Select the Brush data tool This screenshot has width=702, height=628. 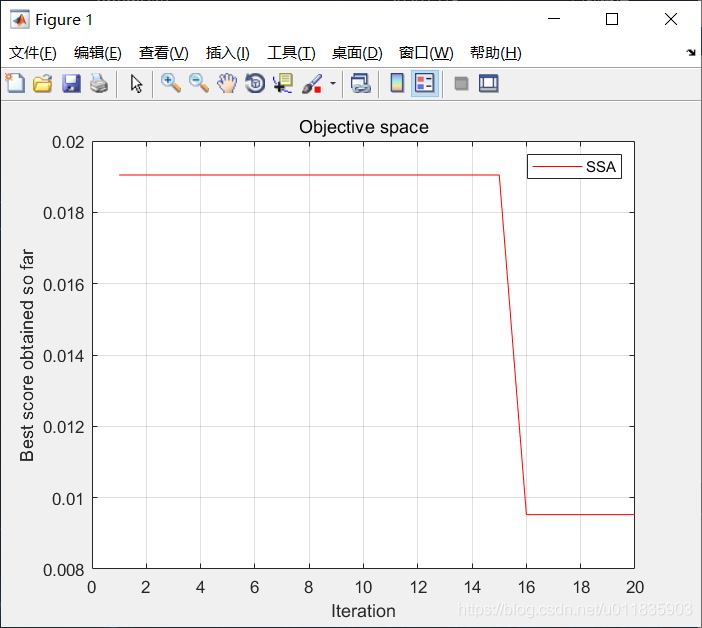(312, 83)
